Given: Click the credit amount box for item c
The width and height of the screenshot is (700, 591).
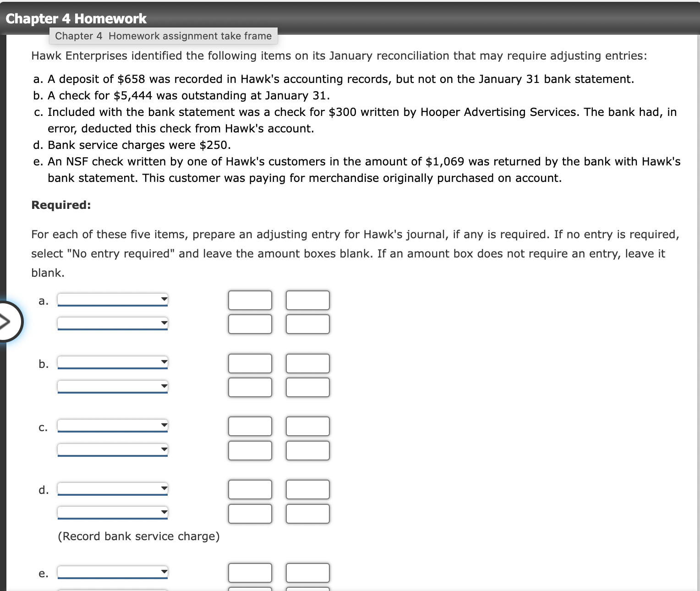Looking at the screenshot, I should pyautogui.click(x=307, y=426).
